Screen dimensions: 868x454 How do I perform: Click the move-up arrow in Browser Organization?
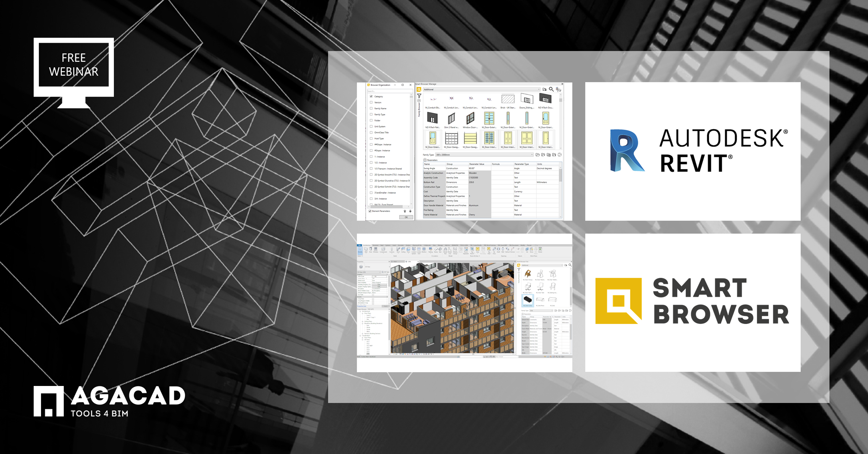coord(405,211)
